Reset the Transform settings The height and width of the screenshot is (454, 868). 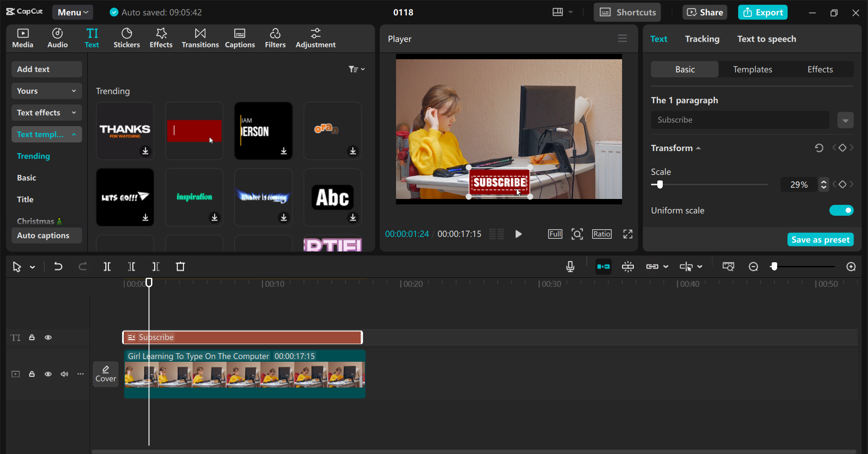coord(819,148)
